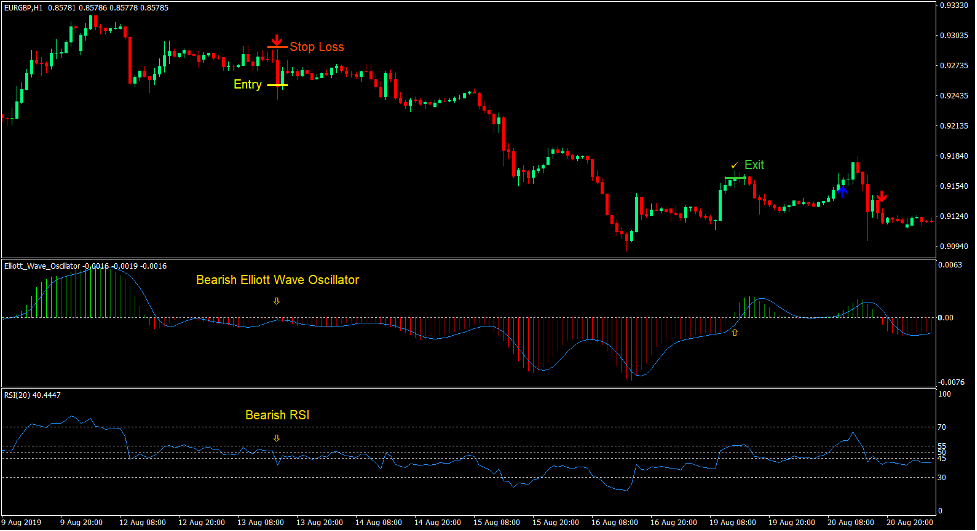The height and width of the screenshot is (531, 977).
Task: Select the Stop Loss text label
Action: click(317, 47)
